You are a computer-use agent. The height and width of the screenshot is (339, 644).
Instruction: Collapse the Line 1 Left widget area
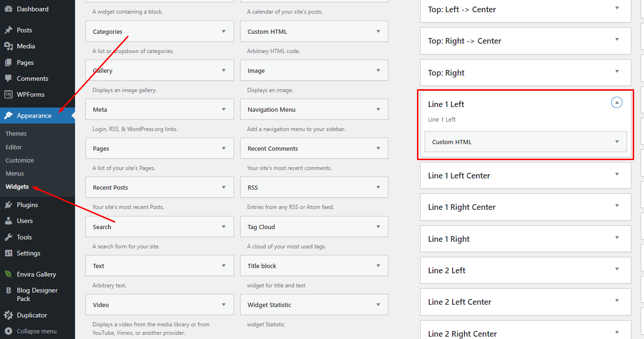click(x=617, y=102)
